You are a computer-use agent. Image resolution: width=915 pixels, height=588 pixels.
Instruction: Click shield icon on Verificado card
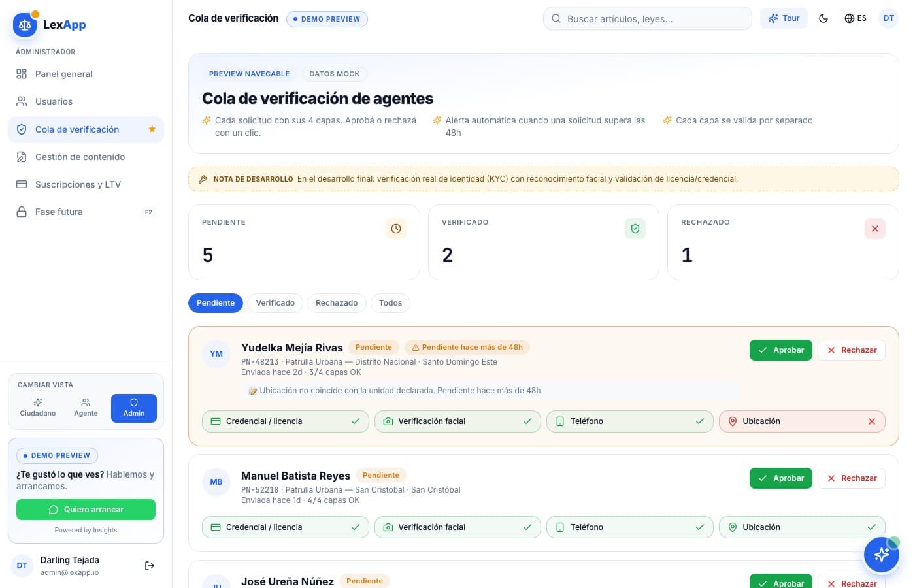(635, 229)
